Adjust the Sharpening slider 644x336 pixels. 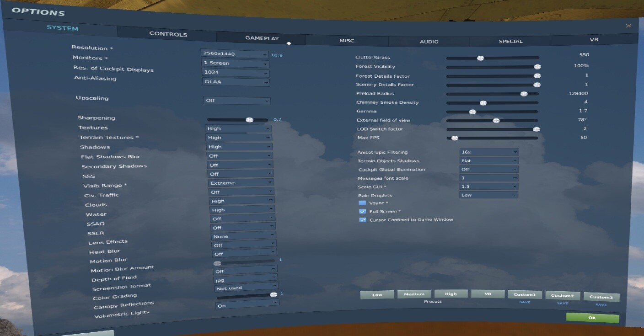(237, 120)
